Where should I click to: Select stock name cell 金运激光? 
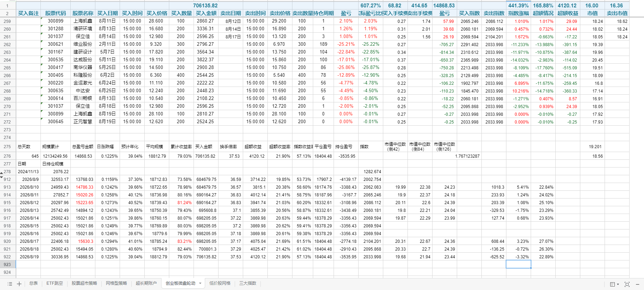click(83, 83)
